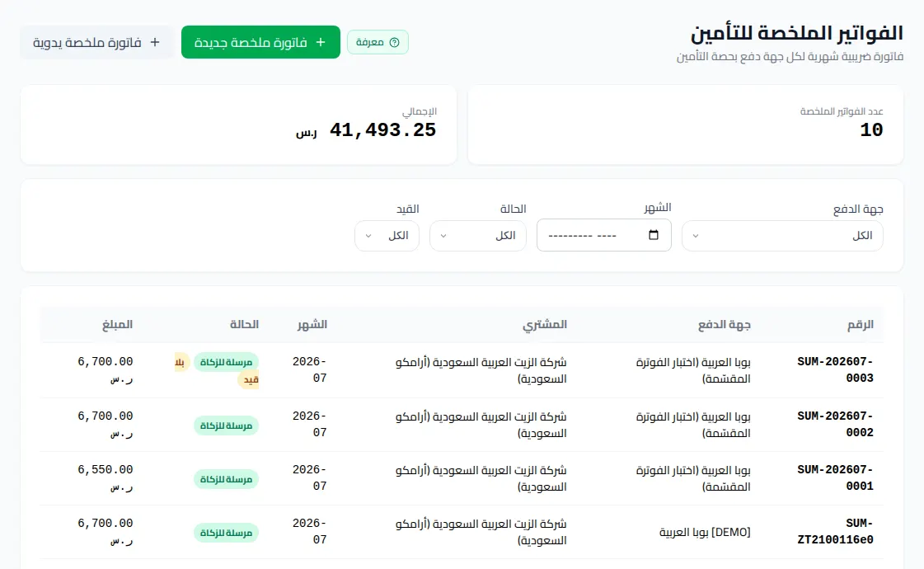Click the amount 6,700.00 in SUM-202607-0002 row

point(106,424)
